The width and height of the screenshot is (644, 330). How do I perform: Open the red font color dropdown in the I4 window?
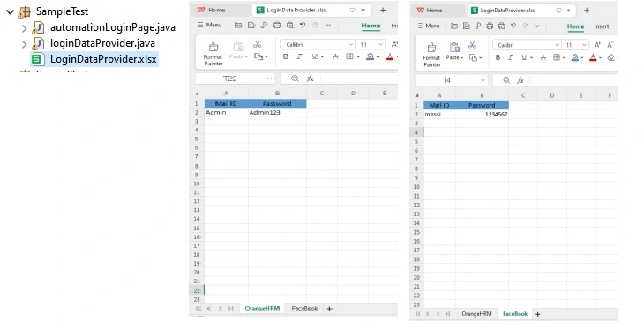[601, 58]
